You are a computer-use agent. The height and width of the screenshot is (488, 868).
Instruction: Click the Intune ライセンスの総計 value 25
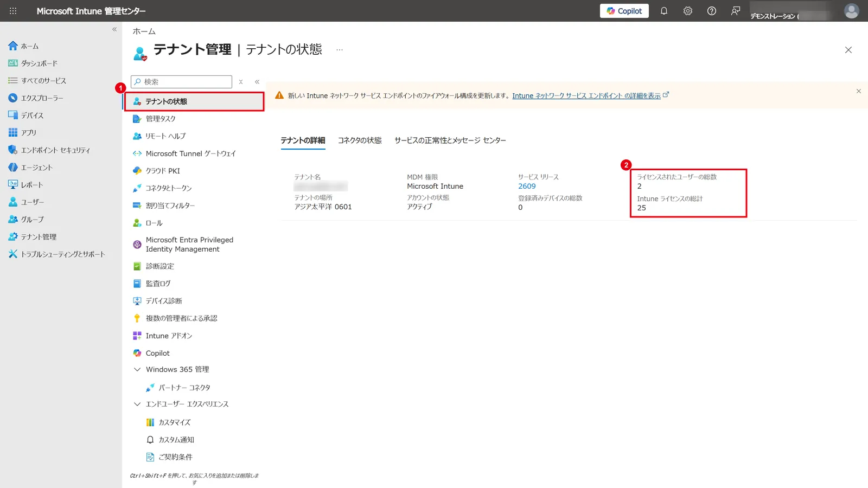[x=641, y=208]
